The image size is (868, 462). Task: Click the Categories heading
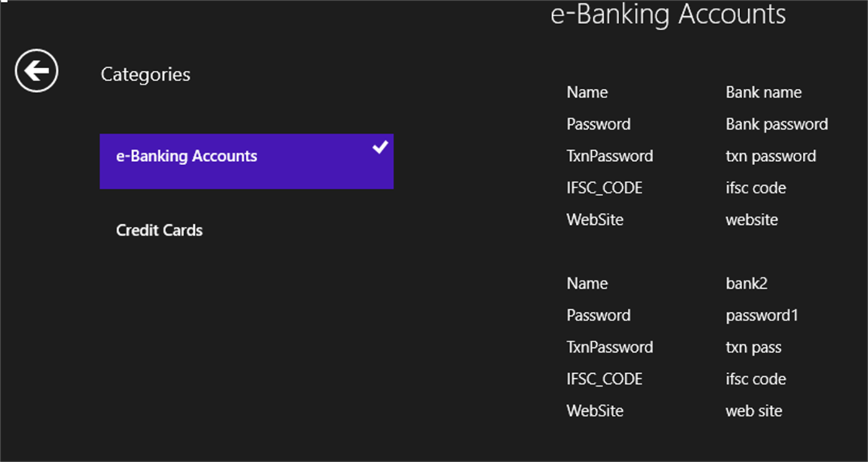pos(145,75)
